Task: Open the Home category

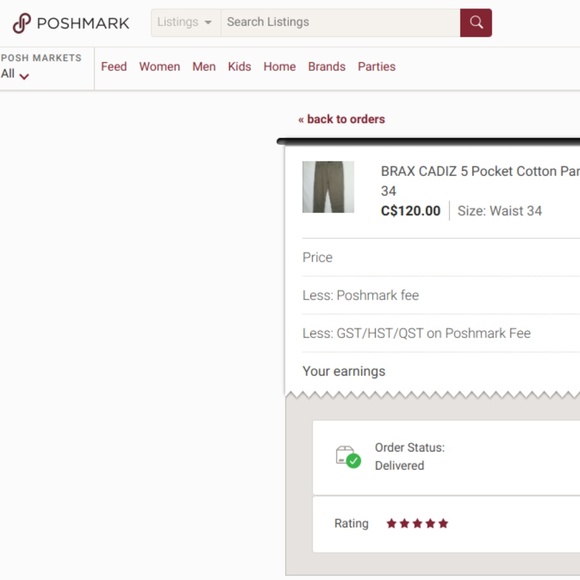Action: (x=280, y=67)
